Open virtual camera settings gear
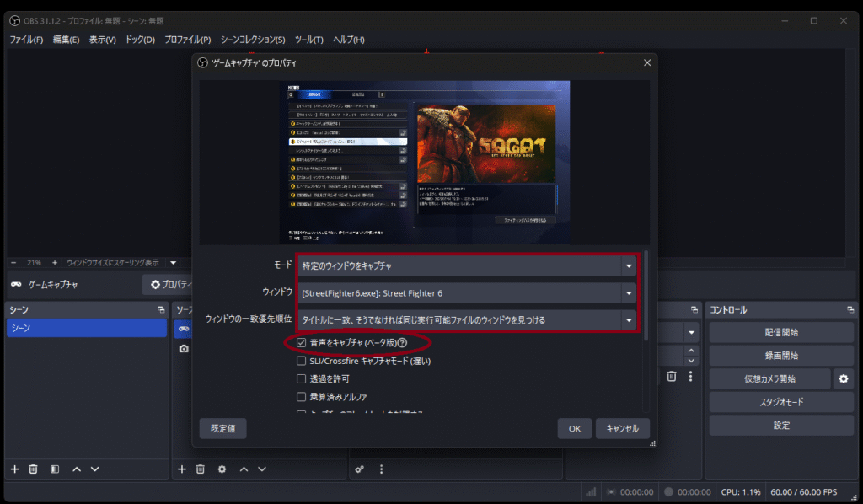 coord(843,378)
